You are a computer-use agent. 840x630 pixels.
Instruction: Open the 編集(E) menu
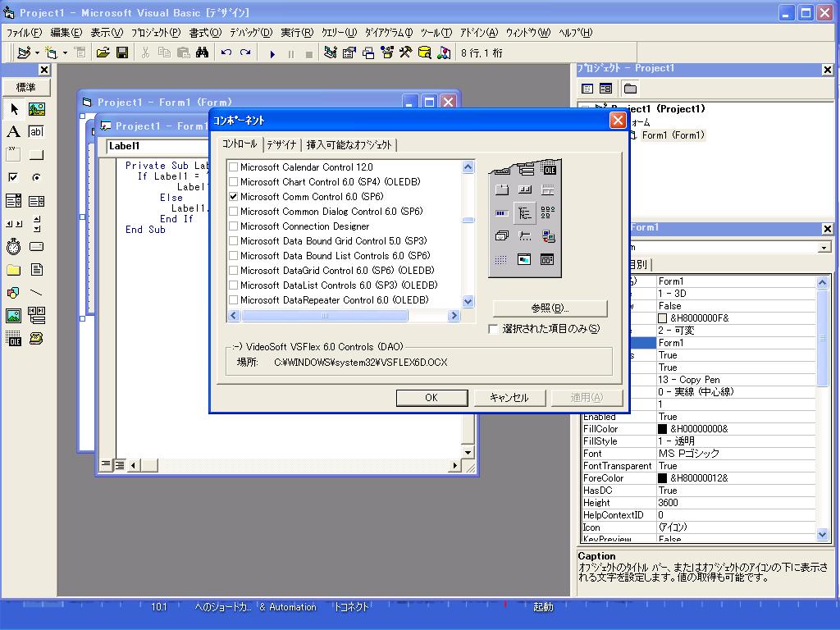click(66, 33)
